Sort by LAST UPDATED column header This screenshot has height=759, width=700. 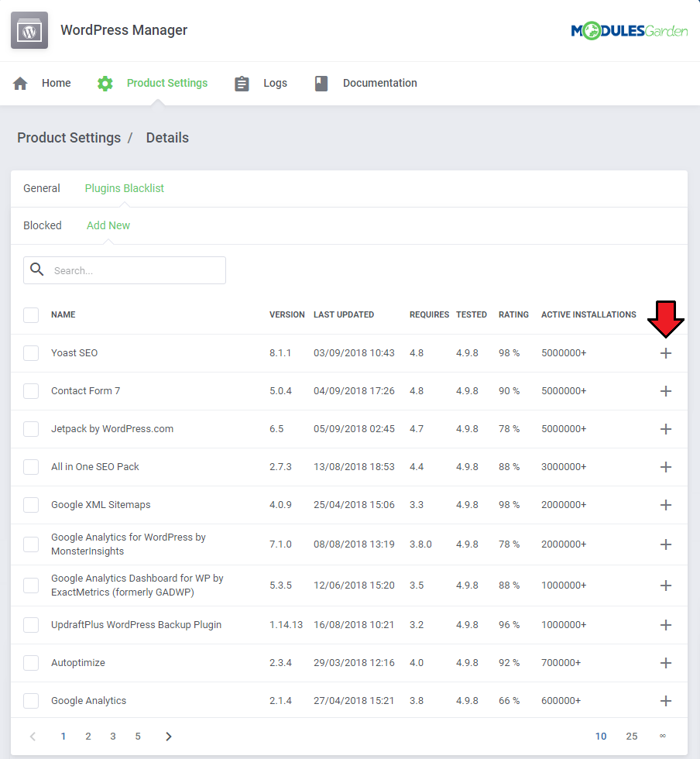(x=344, y=314)
